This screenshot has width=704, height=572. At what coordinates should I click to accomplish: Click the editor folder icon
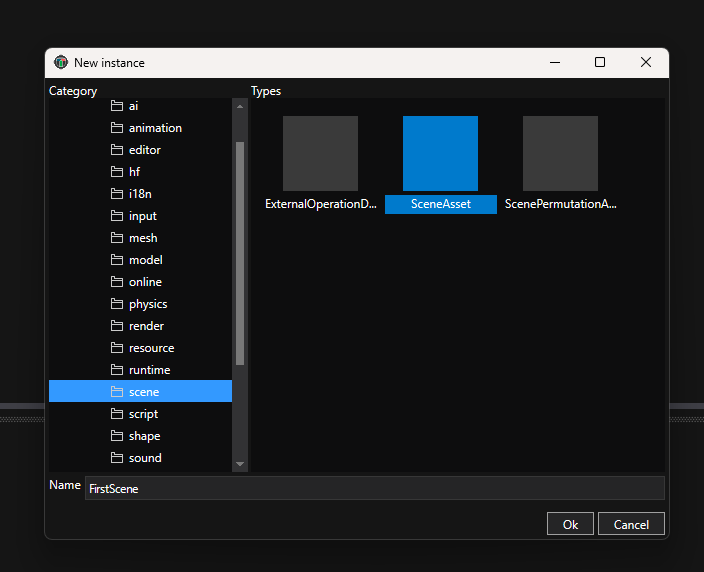pos(117,150)
